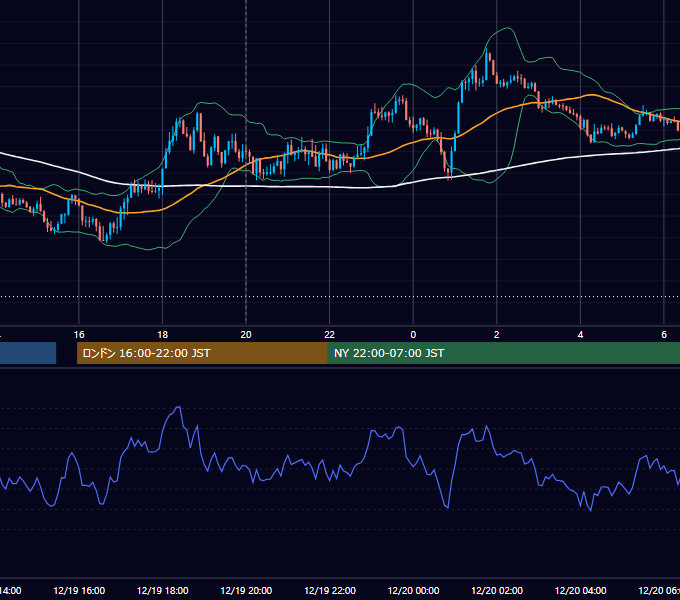Select the ロンドン 16:00-22:00 JST session bar
The width and height of the screenshot is (680, 600).
coord(202,353)
